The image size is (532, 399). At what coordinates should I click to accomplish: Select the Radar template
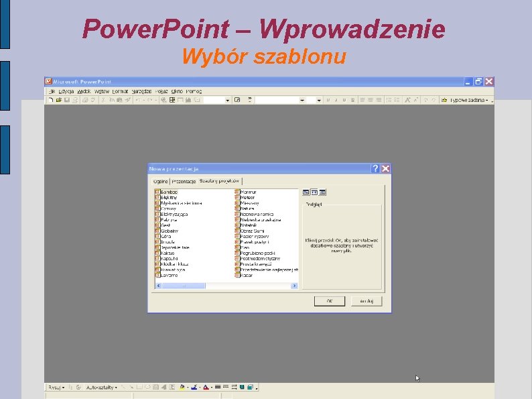point(244,276)
